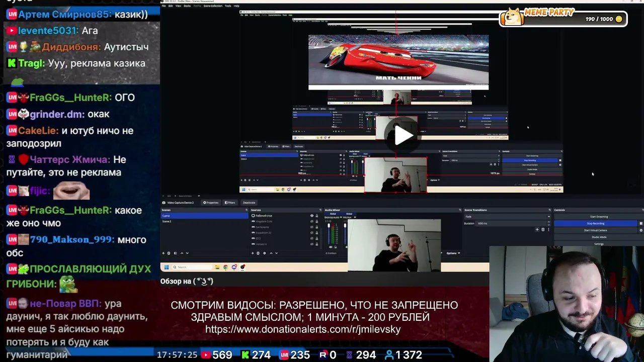Pop out the outermost OBS Scenes dock
644x362 pixels.
[x=246, y=210]
